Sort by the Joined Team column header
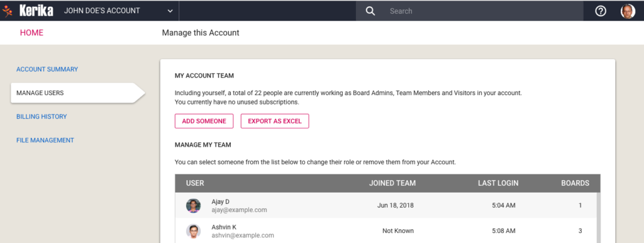This screenshot has width=644, height=243. click(392, 183)
